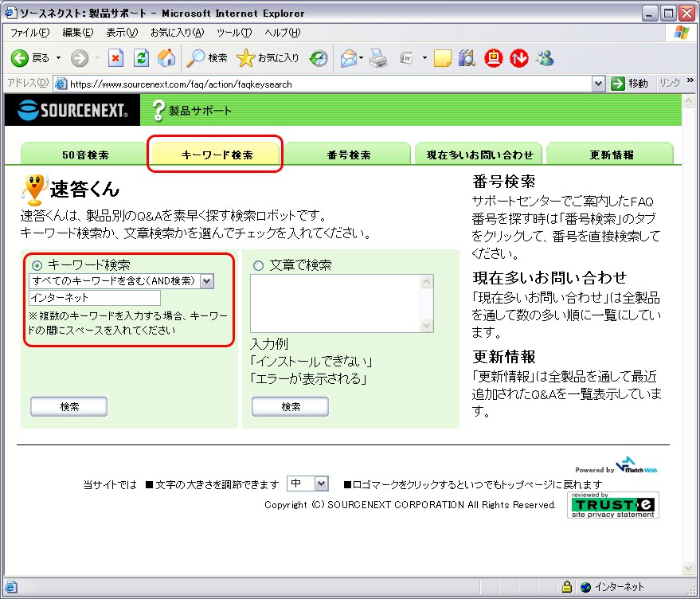Click the yellow note toolbar icon
The height and width of the screenshot is (599, 700).
443,58
